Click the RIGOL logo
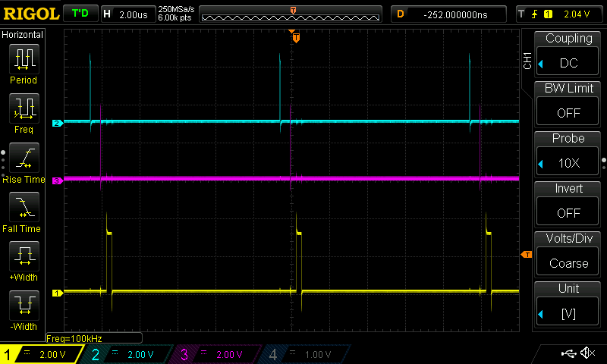This screenshot has height=364, width=607. click(x=31, y=14)
